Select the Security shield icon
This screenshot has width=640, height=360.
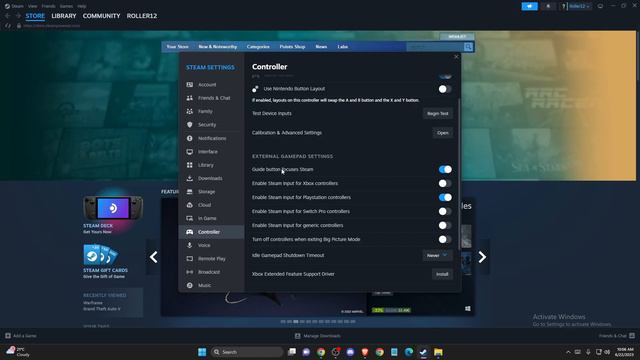(190, 124)
